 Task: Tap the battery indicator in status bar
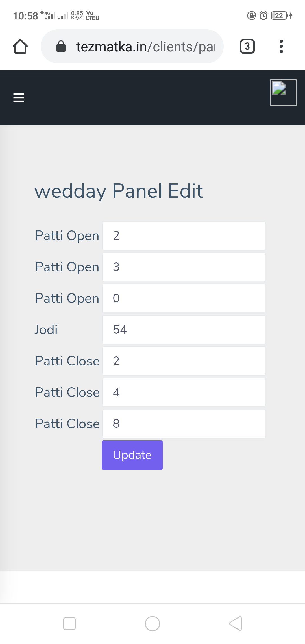click(x=279, y=16)
